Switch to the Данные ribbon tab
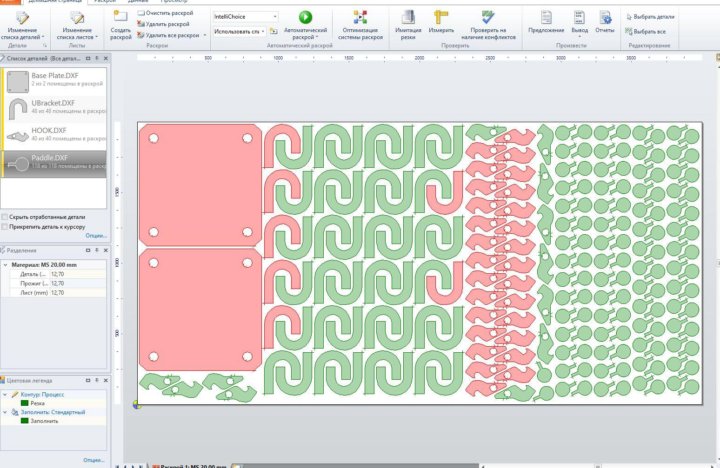720x468 pixels. (x=138, y=2)
